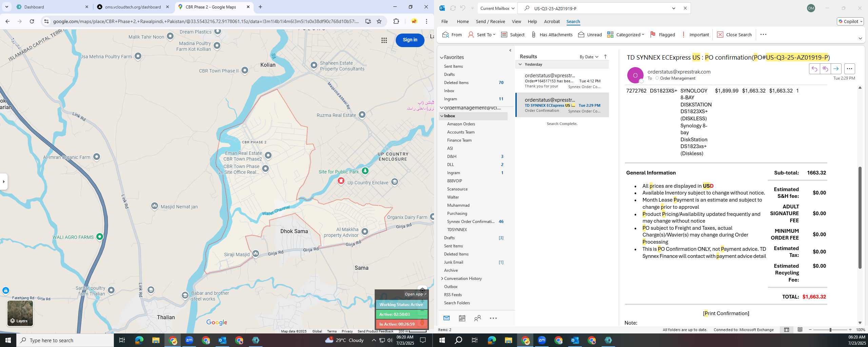The height and width of the screenshot is (347, 868).
Task: Bookmark this page with the star icon
Action: tap(379, 21)
